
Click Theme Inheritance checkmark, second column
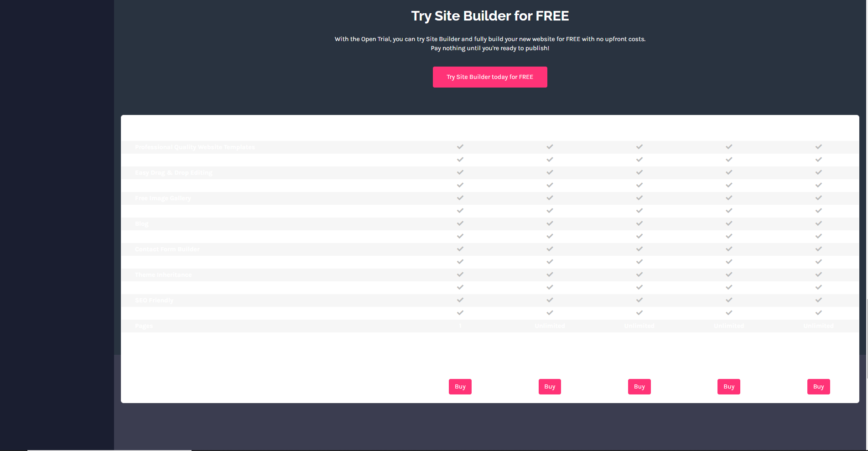click(550, 275)
